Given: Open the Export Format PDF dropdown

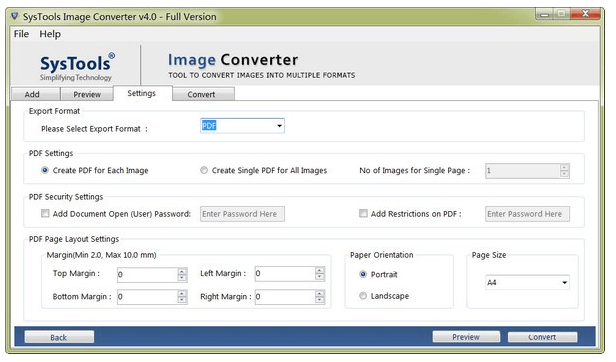Looking at the screenshot, I should pos(242,126).
